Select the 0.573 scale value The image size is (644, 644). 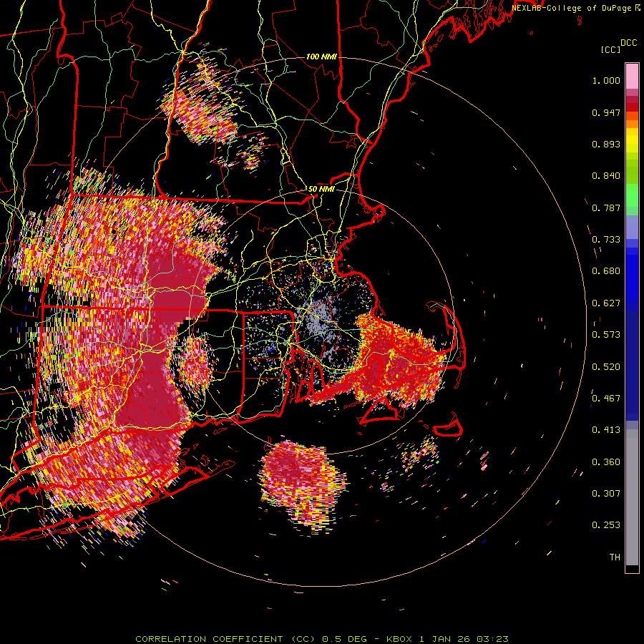pos(606,335)
